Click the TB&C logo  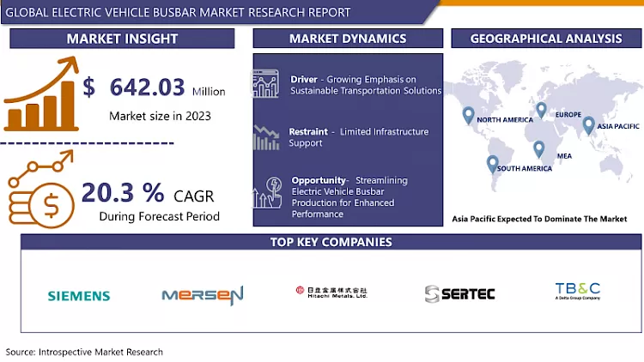(x=578, y=291)
